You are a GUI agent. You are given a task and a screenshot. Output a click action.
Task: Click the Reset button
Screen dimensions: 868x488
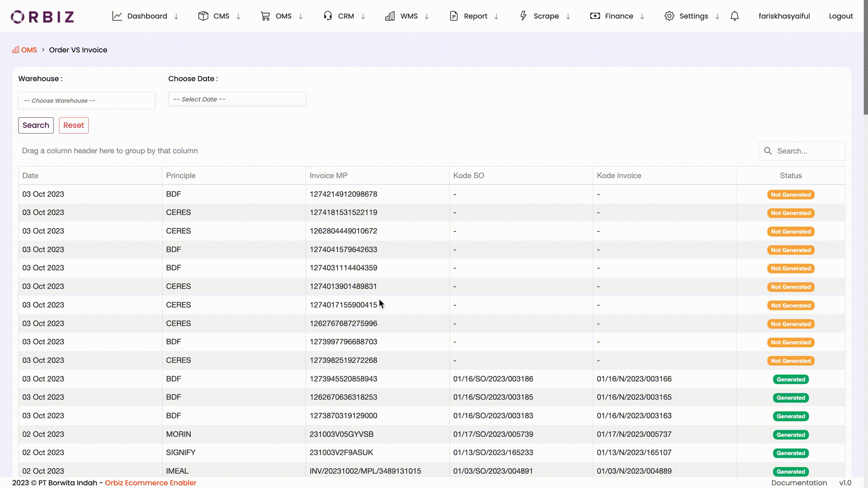coord(74,125)
